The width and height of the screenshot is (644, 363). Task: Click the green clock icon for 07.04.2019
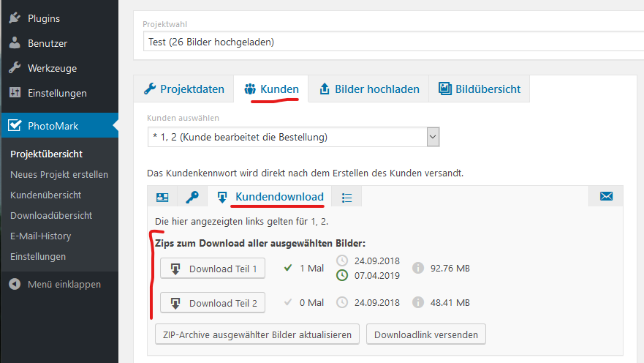coord(342,276)
